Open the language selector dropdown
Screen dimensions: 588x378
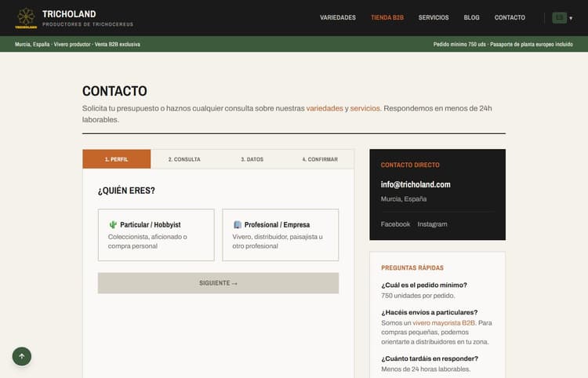(x=562, y=17)
